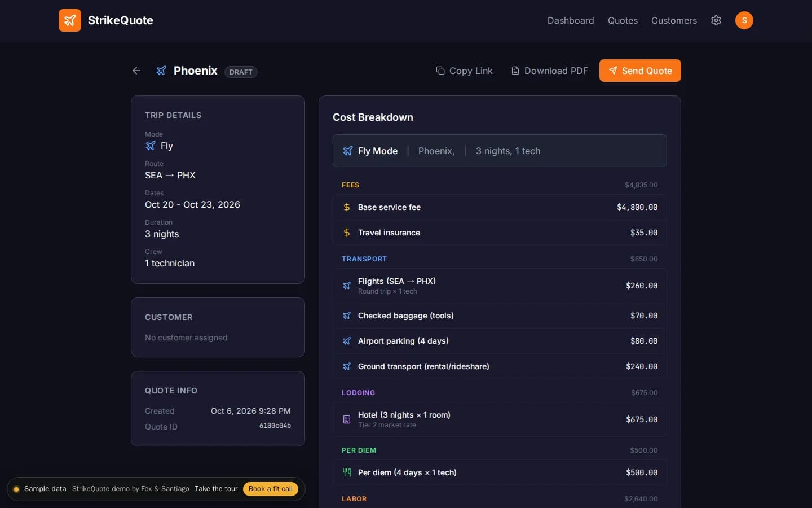Click the Per diem amount $500.00
Image resolution: width=812 pixels, height=508 pixels.
[x=642, y=472]
